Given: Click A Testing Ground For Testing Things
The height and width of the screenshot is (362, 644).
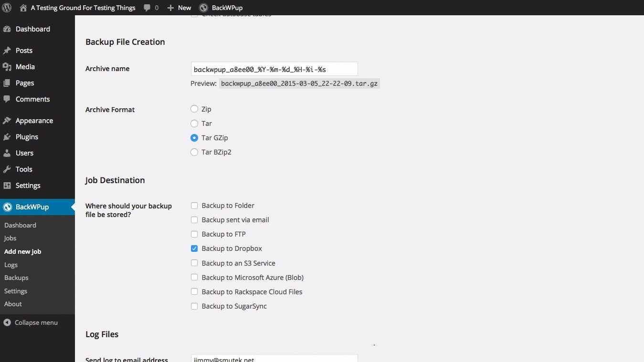Looking at the screenshot, I should [x=83, y=8].
